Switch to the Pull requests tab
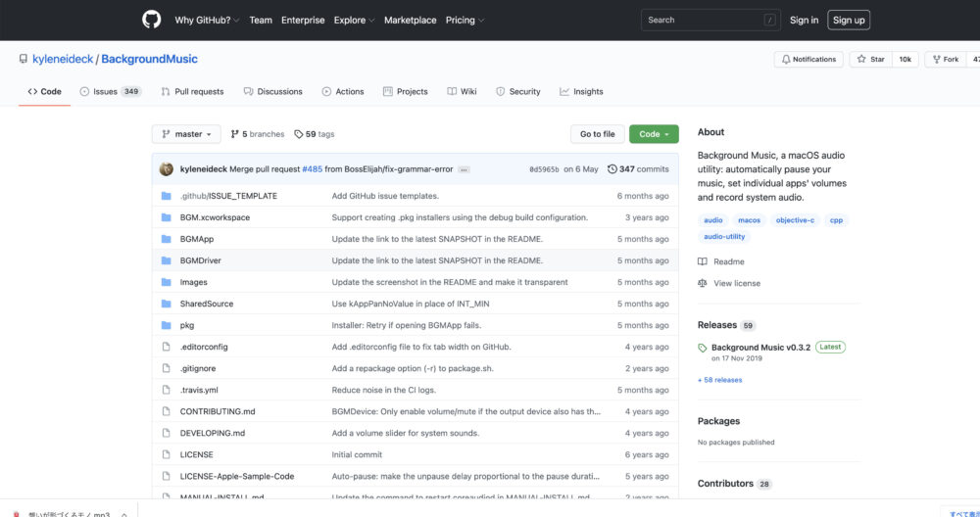Viewport: 980px width, 517px height. pos(192,92)
